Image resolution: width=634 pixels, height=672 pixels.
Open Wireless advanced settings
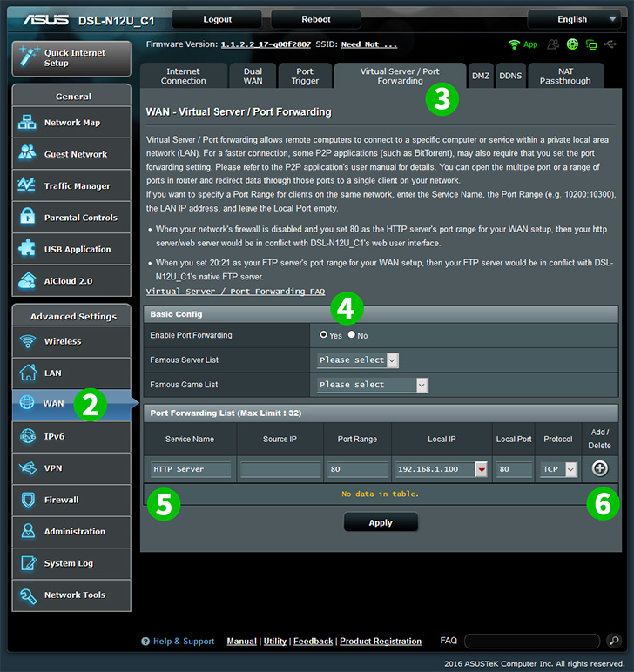(71, 341)
